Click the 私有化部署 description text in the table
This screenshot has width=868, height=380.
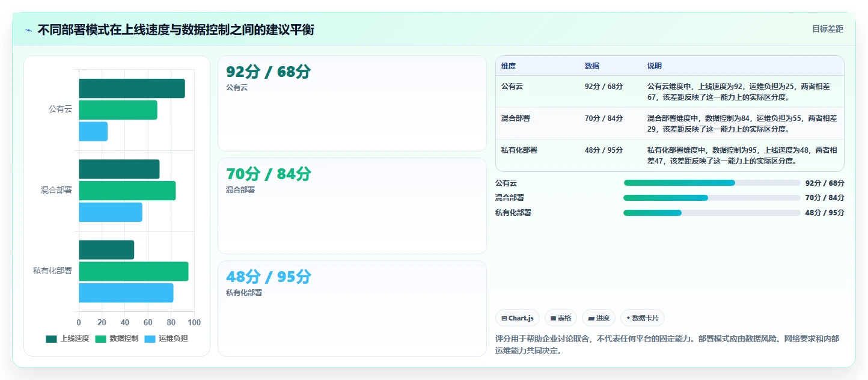[742, 155]
